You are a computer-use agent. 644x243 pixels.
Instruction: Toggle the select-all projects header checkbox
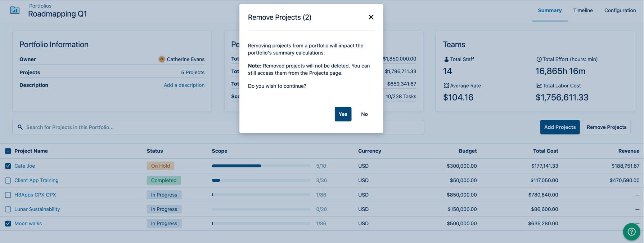tap(8, 151)
